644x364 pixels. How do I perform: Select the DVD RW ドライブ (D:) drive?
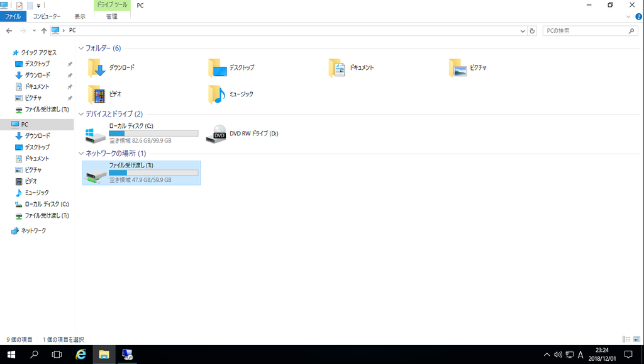click(x=242, y=134)
